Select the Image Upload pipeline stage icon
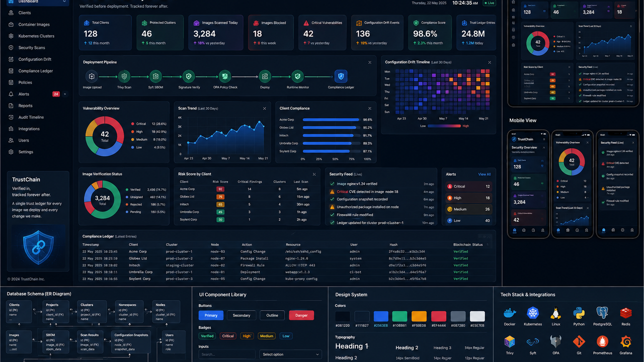 click(92, 76)
